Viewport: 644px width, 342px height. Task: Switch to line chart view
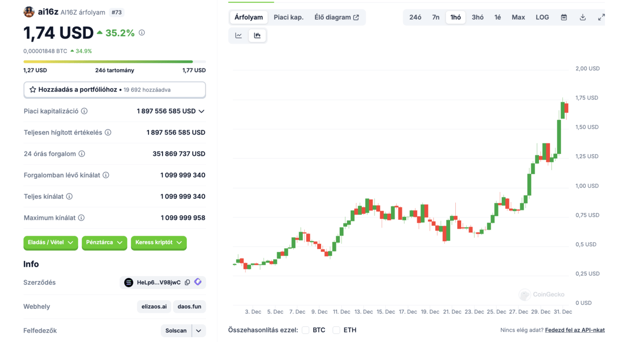point(238,35)
